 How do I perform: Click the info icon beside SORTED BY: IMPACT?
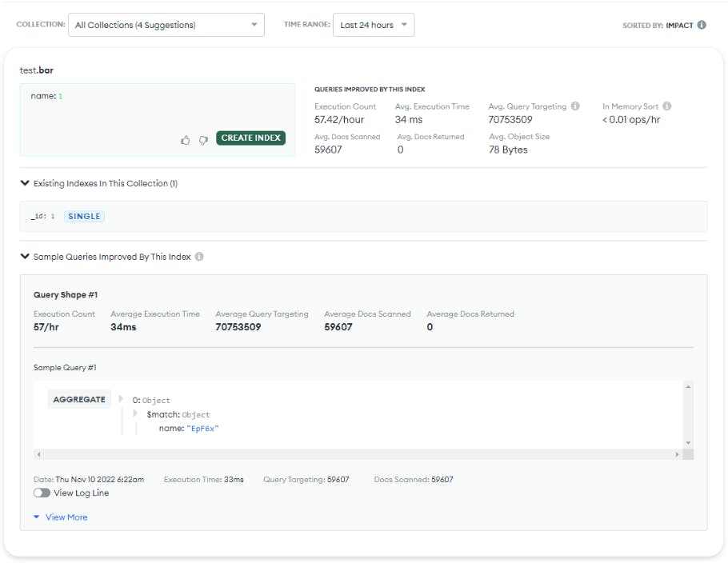click(x=702, y=25)
